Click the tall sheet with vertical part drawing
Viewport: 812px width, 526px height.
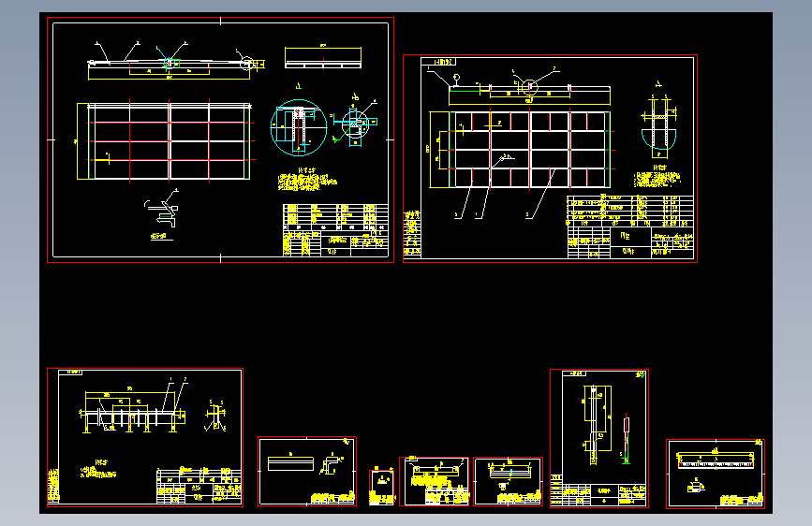599,438
